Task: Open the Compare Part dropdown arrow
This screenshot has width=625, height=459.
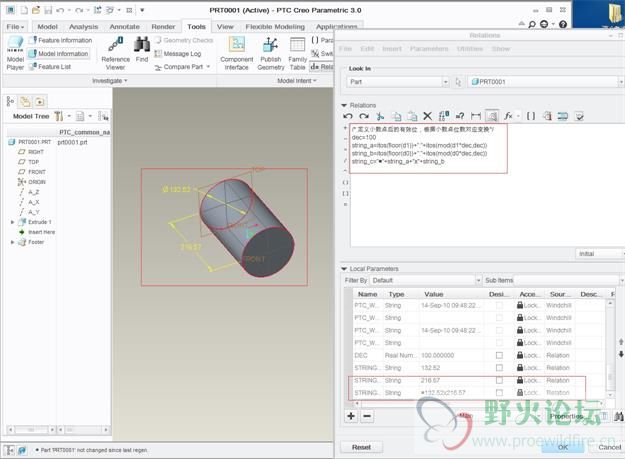Action: pyautogui.click(x=208, y=67)
